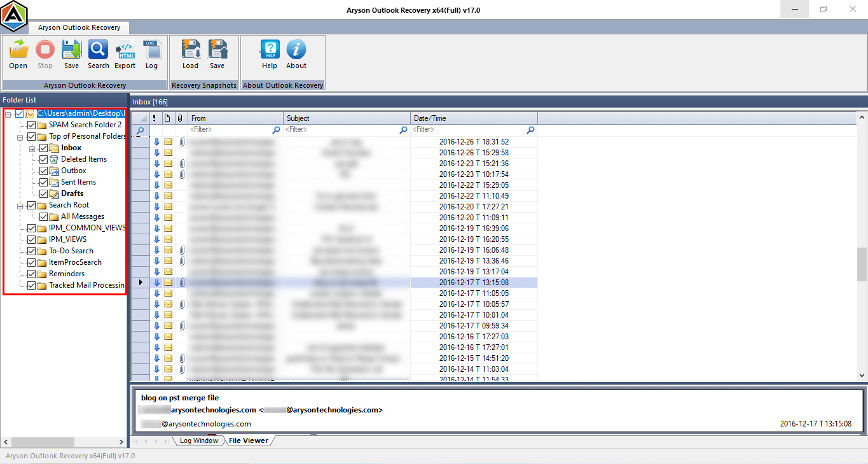
Task: Click the Subject filter search icon
Action: tap(403, 130)
